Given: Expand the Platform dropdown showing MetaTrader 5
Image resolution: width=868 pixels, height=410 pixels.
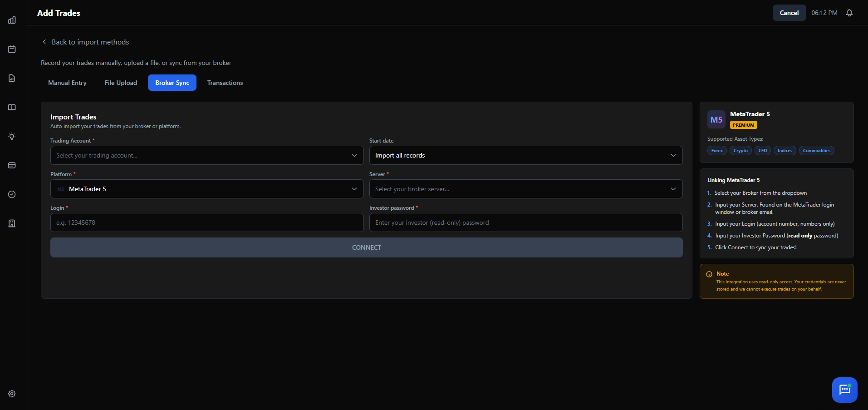Looking at the screenshot, I should coord(206,188).
